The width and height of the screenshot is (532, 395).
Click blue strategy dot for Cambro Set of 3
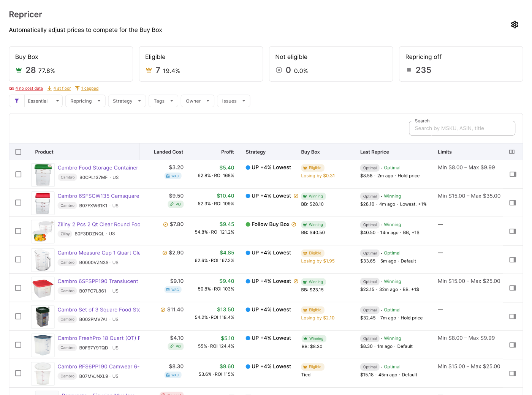pyautogui.click(x=248, y=310)
